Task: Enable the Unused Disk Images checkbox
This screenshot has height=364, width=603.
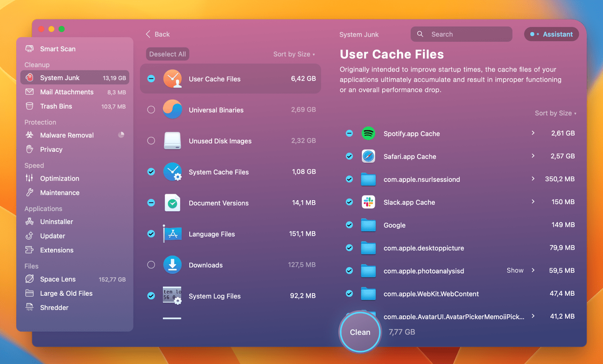Action: (x=151, y=141)
